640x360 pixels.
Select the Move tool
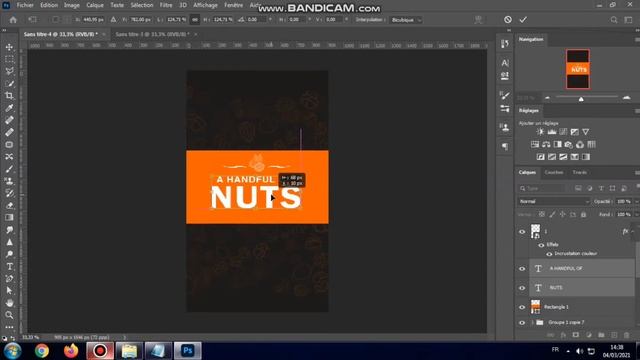click(9, 47)
